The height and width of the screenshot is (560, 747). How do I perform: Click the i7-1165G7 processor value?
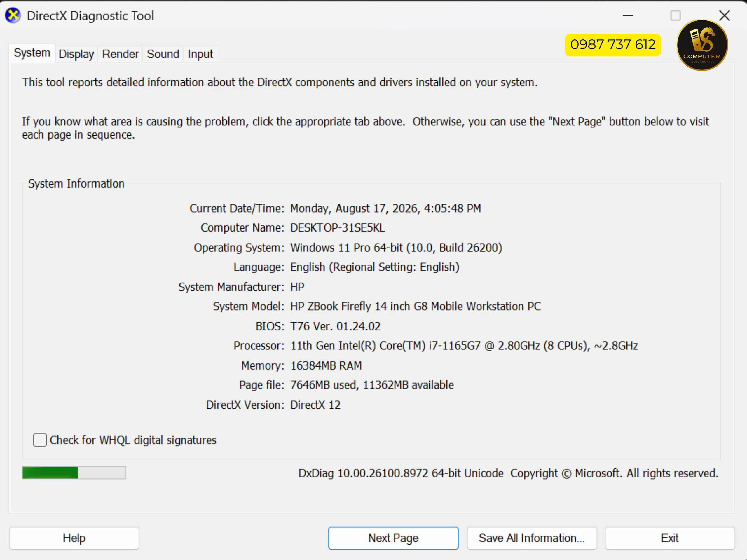464,346
